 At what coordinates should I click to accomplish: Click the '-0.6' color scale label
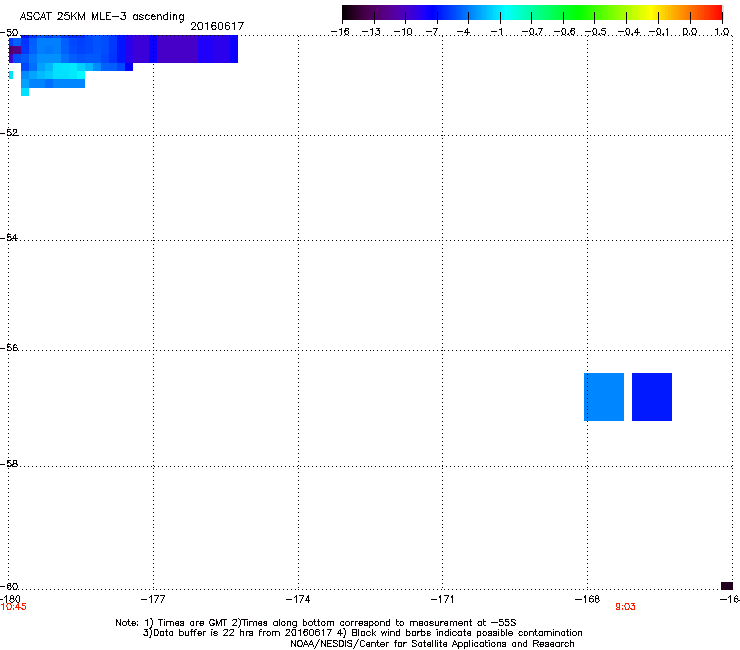coord(563,32)
